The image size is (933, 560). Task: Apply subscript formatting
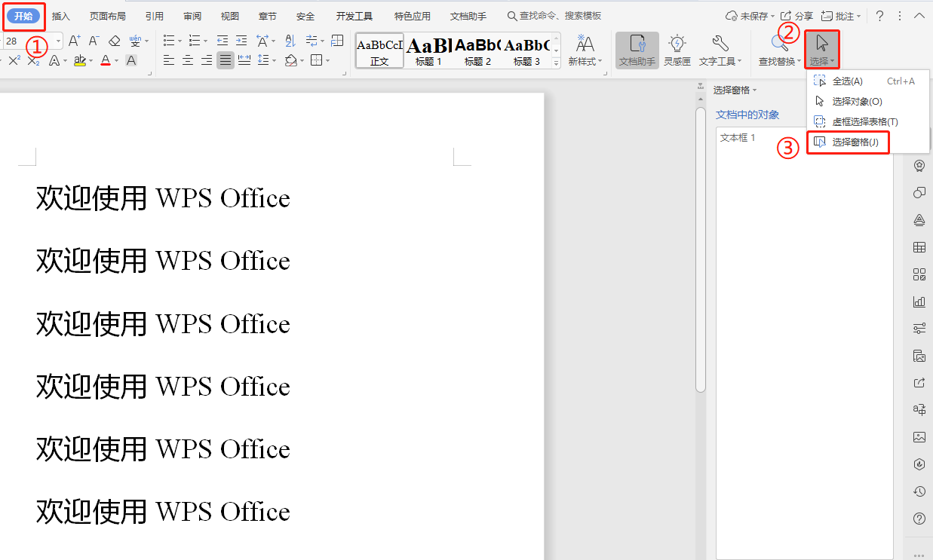click(x=34, y=60)
